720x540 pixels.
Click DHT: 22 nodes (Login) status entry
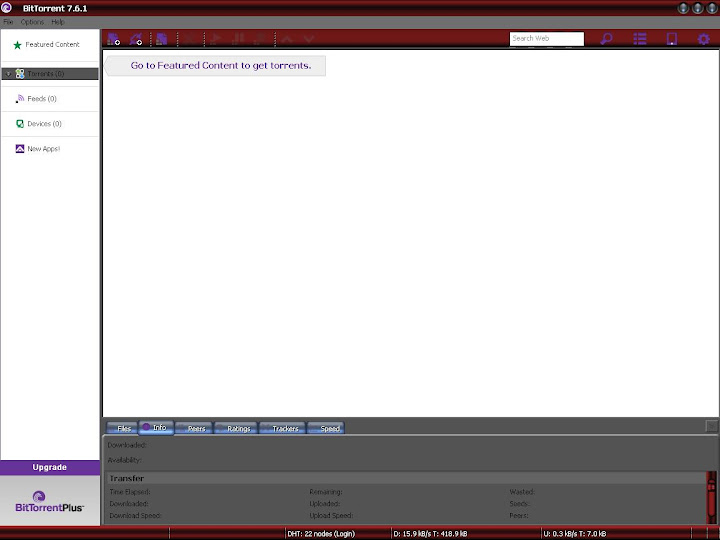tap(321, 534)
